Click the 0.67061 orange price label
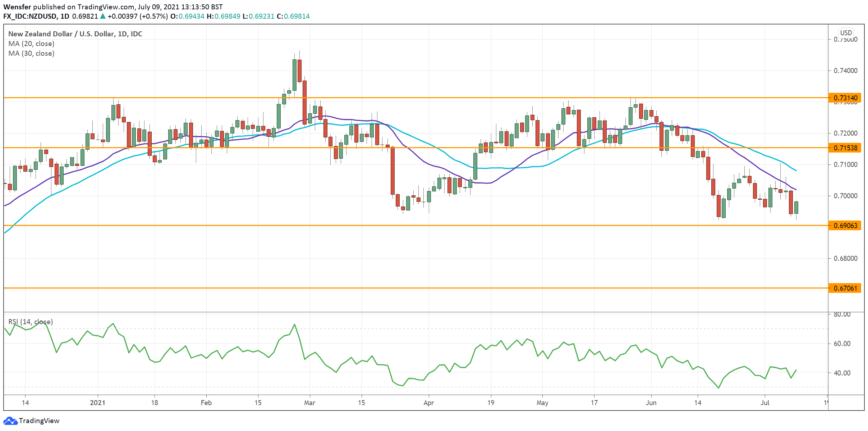This screenshot has width=868, height=431. tap(845, 288)
